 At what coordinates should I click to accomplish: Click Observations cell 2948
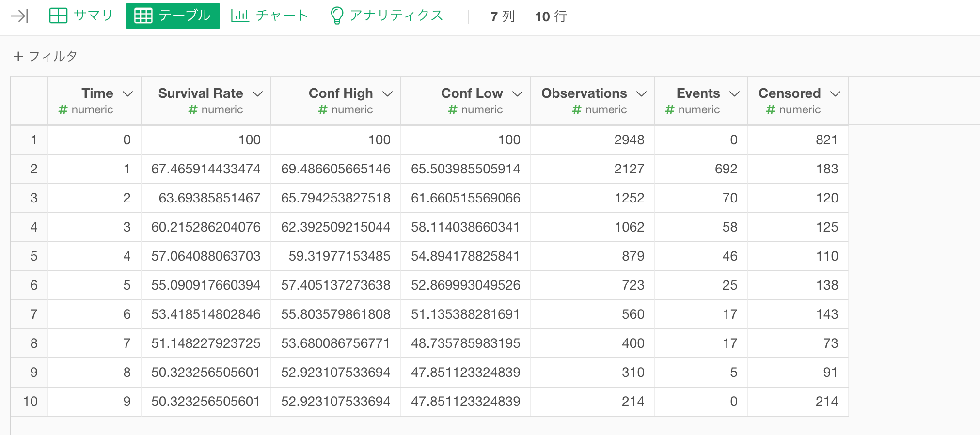(593, 140)
